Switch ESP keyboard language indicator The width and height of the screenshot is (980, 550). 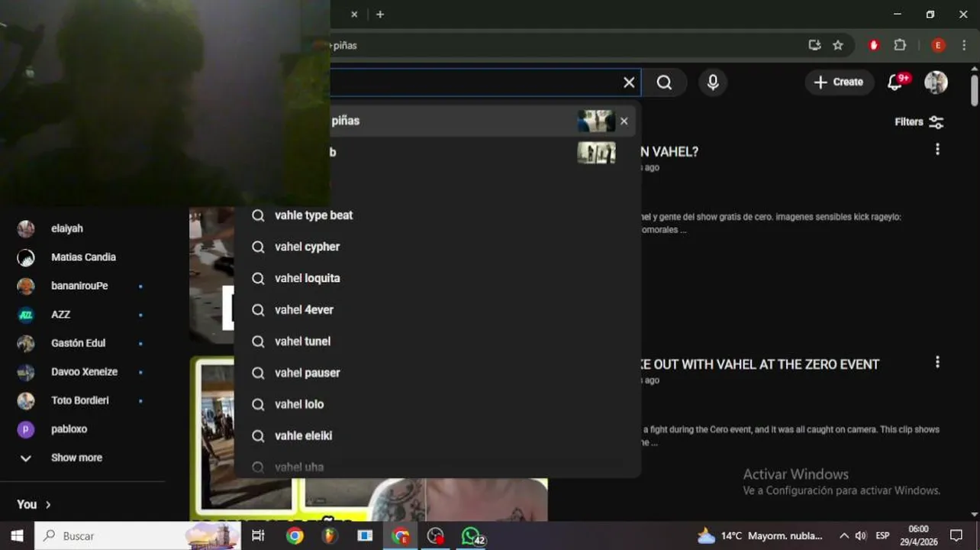tap(882, 535)
